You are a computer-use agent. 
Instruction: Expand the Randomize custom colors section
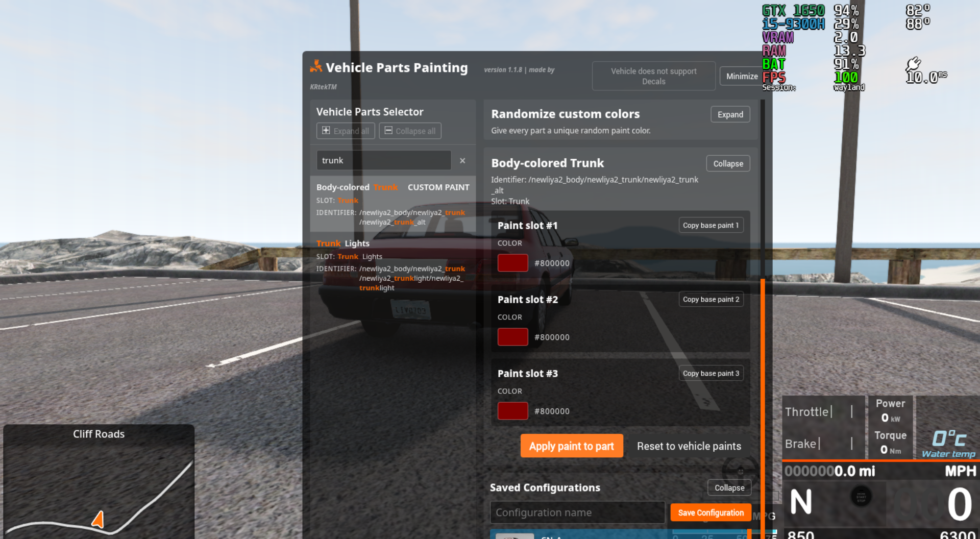coord(730,114)
